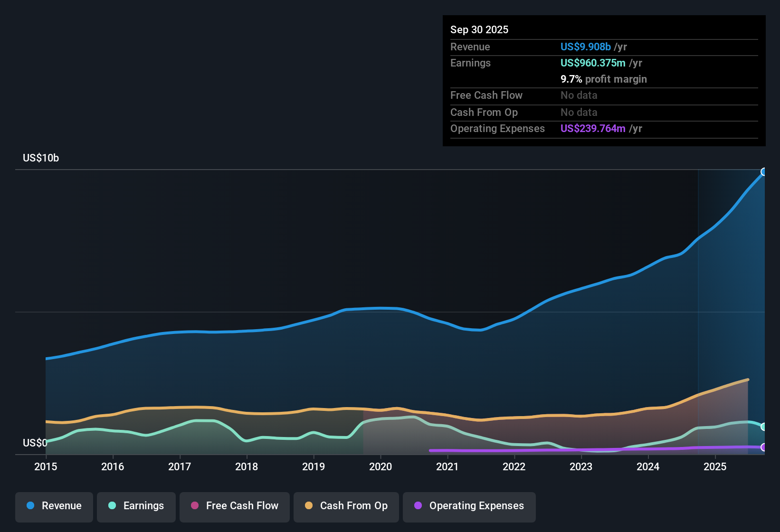
Task: Select the 2025 year label on the axis
Action: tap(715, 467)
